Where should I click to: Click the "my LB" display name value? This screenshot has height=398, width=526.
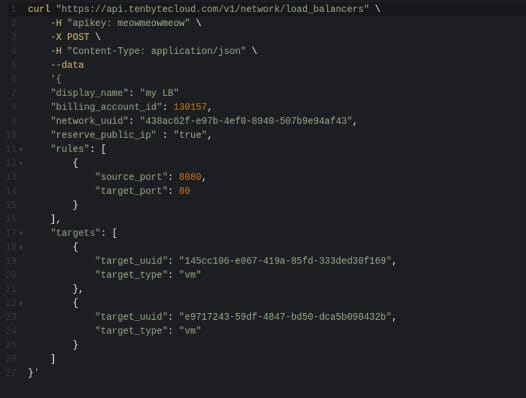pos(159,93)
